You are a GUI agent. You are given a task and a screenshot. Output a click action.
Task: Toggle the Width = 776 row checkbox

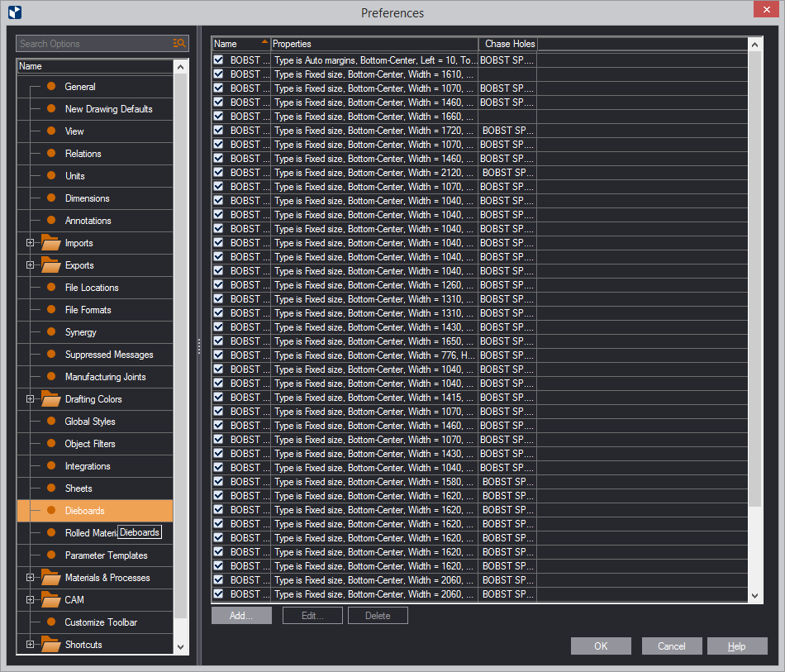[x=219, y=355]
